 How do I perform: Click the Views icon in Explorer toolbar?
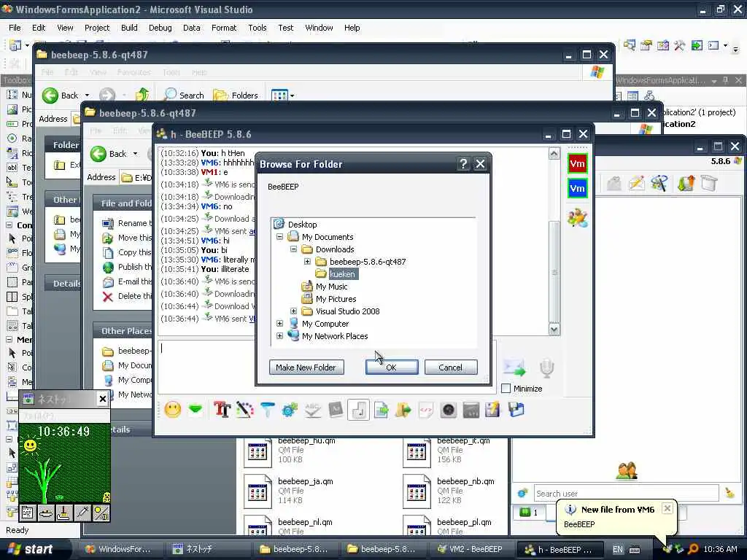point(279,96)
